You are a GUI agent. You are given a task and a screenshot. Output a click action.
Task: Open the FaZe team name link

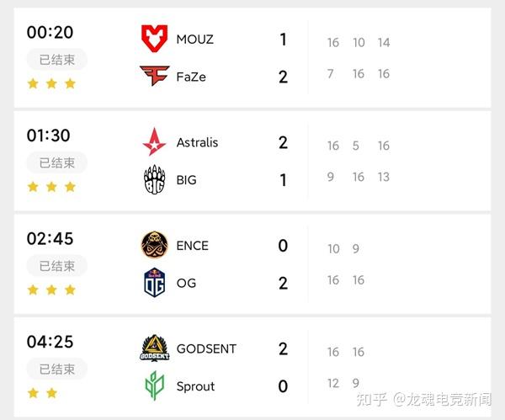coord(191,77)
